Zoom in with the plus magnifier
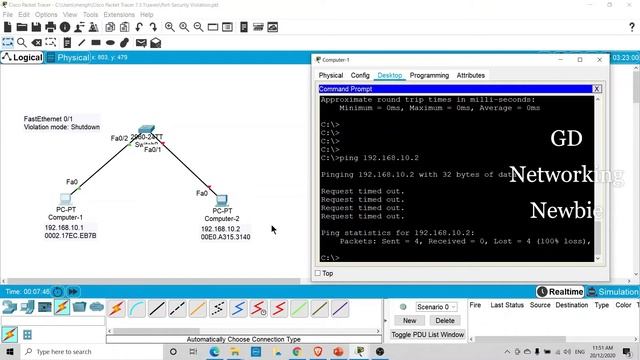 coord(169,27)
